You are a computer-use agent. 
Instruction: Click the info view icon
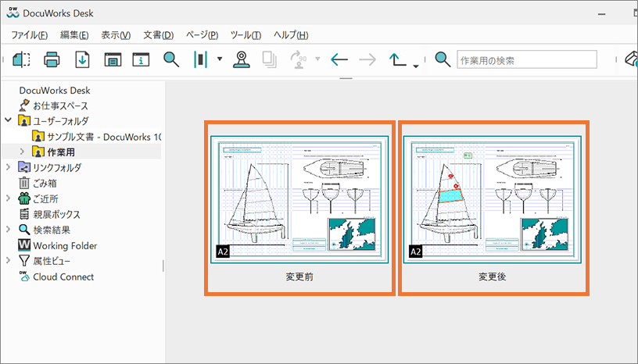(141, 59)
